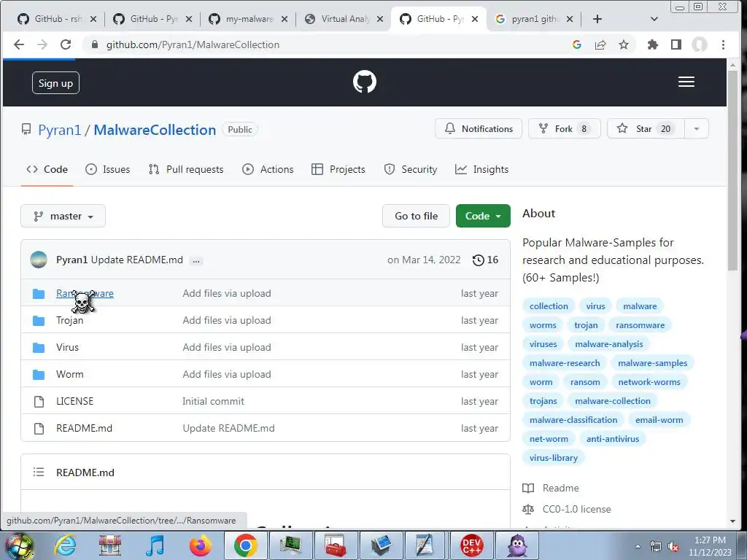
Task: Switch to pyran1 github Google search tab
Action: click(x=534, y=19)
